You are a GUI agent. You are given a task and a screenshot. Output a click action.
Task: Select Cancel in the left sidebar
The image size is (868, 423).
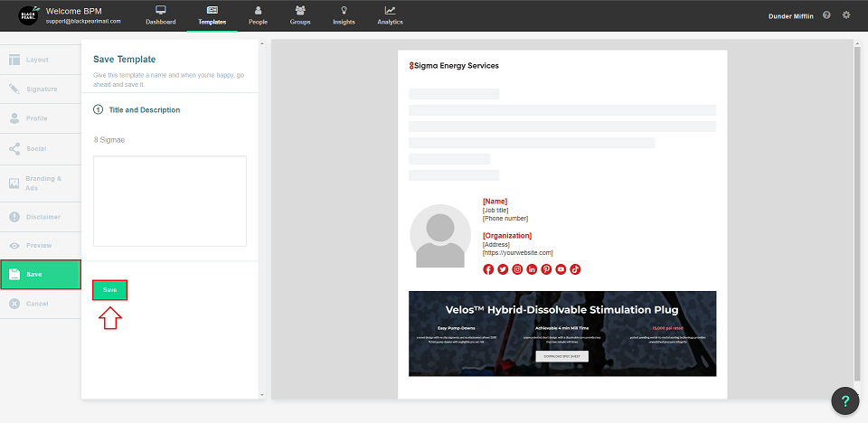40,304
